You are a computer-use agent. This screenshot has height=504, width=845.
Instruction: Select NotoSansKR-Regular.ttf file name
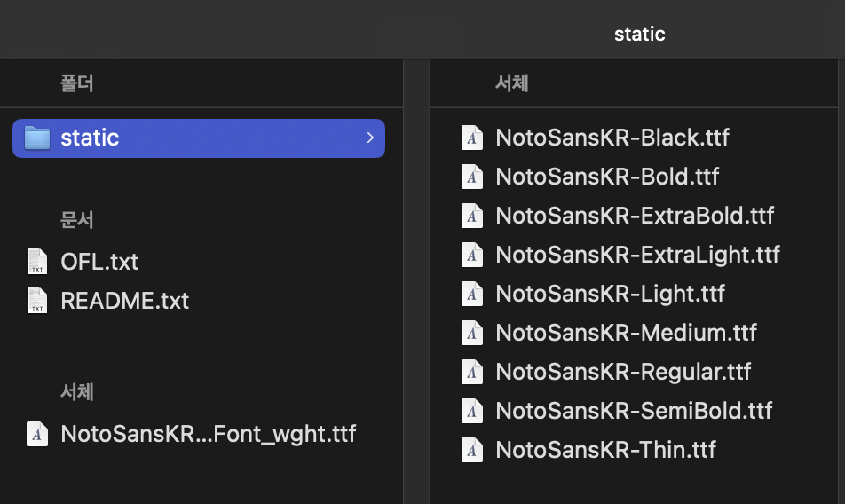623,373
